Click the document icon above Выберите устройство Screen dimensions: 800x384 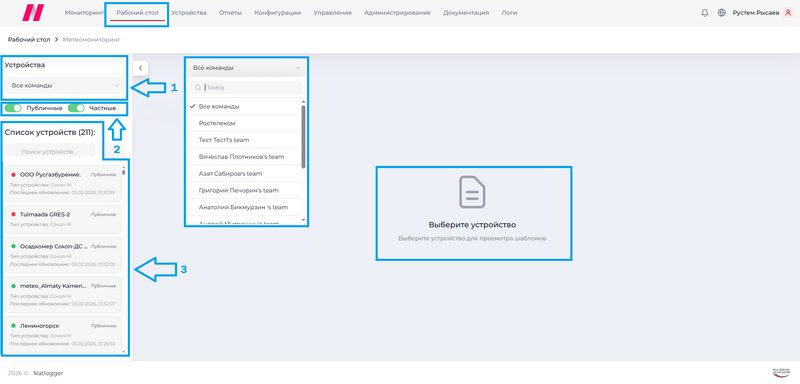click(472, 192)
